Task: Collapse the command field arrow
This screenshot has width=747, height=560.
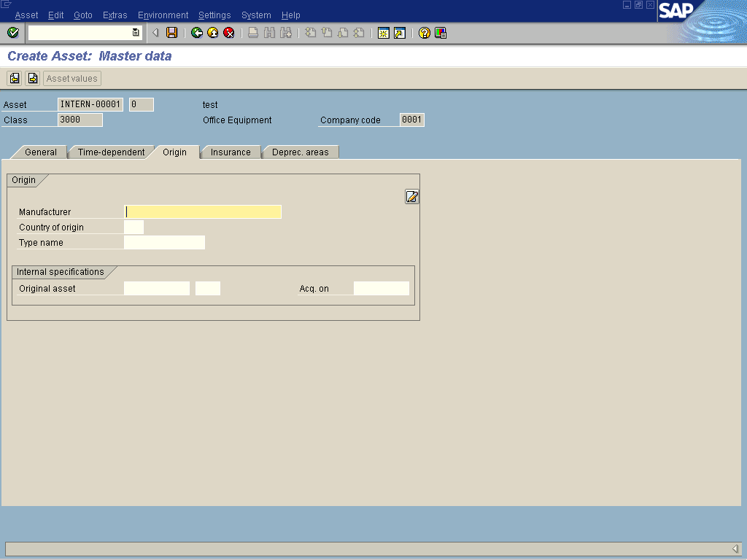Action: [x=155, y=33]
